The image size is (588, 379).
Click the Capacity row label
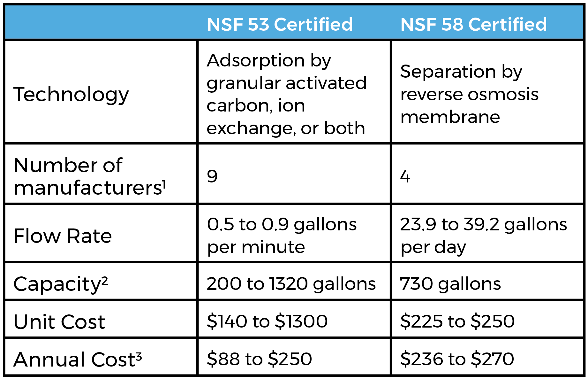point(61,284)
